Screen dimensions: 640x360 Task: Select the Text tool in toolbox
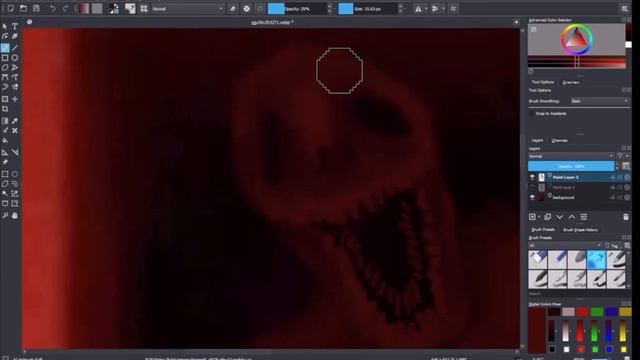tap(15, 27)
